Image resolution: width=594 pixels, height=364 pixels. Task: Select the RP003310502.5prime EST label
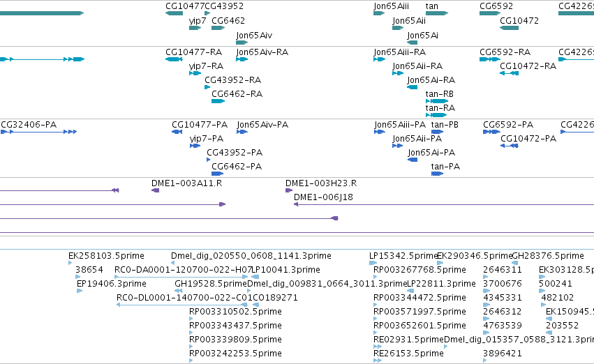(x=235, y=312)
